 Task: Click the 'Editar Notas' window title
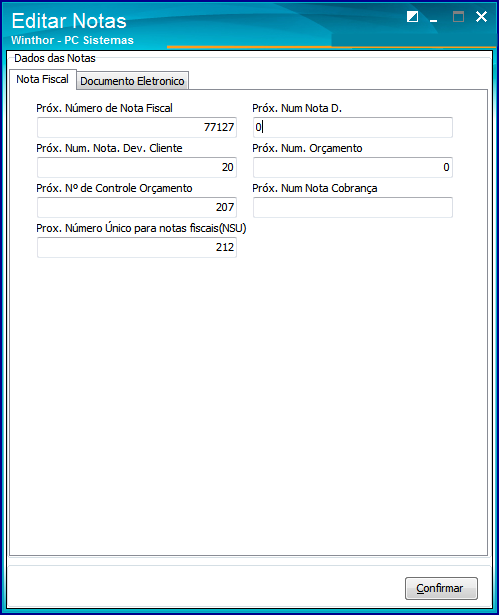(69, 21)
